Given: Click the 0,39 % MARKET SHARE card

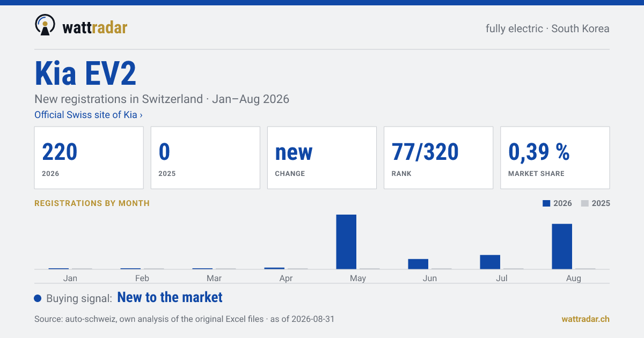Looking at the screenshot, I should (555, 158).
